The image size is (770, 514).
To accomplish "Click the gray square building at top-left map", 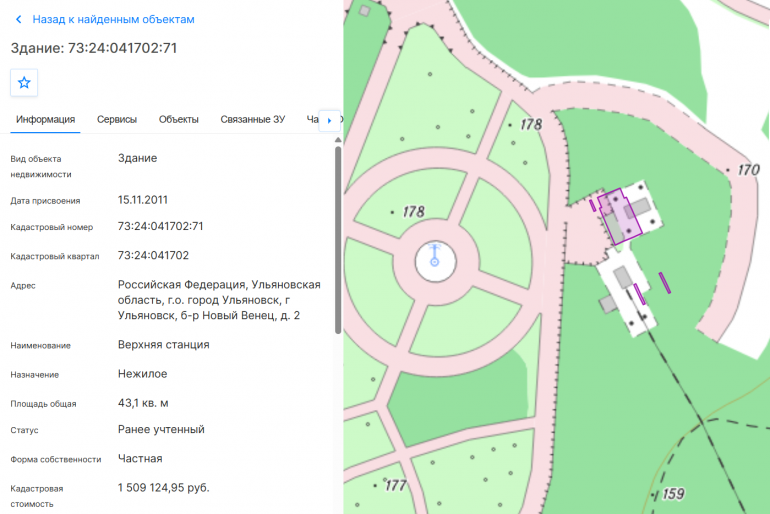I will pos(364,11).
